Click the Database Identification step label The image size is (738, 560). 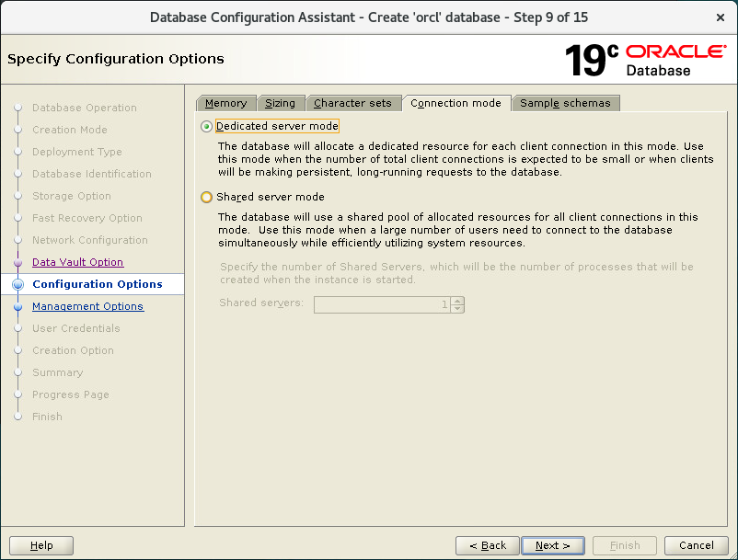pyautogui.click(x=92, y=174)
